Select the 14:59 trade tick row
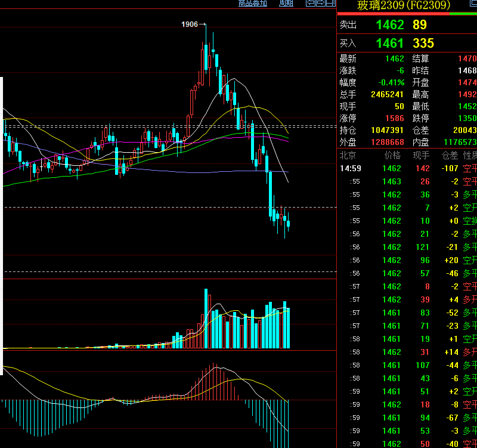Screen dimensions: 477x448 407,168
